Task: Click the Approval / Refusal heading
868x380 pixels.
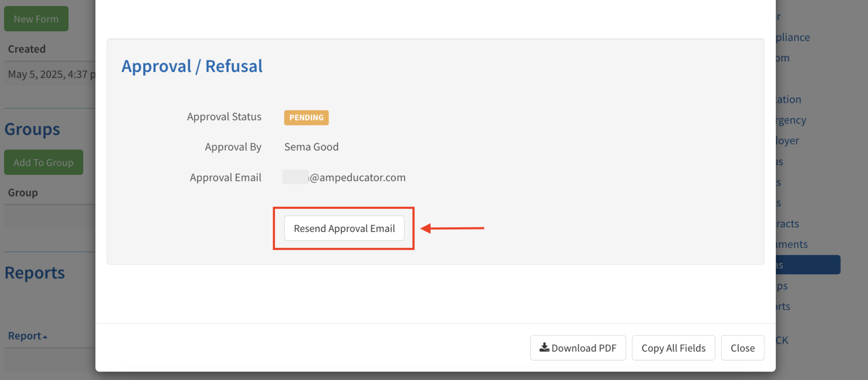Action: 192,66
